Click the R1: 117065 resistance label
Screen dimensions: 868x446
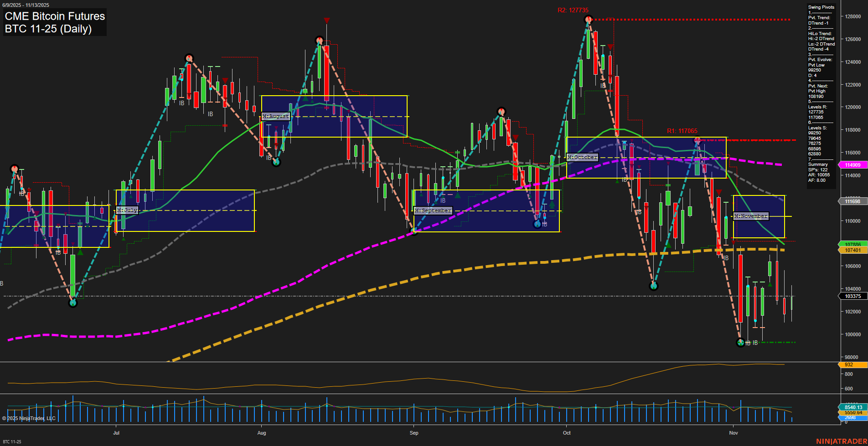click(x=682, y=131)
